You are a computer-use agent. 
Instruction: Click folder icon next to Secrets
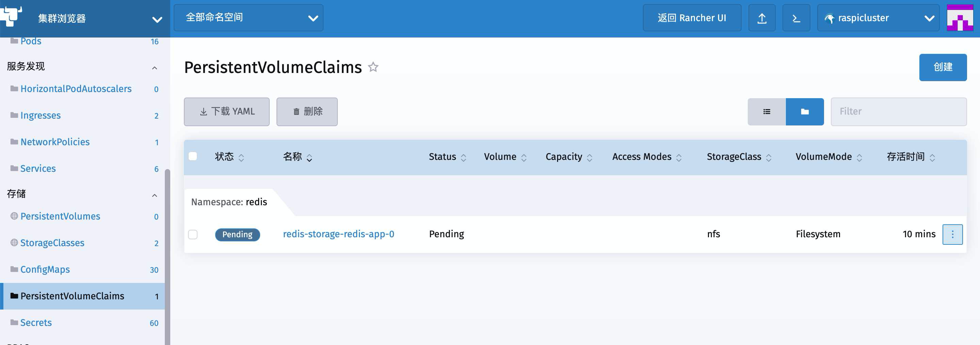coord(14,322)
